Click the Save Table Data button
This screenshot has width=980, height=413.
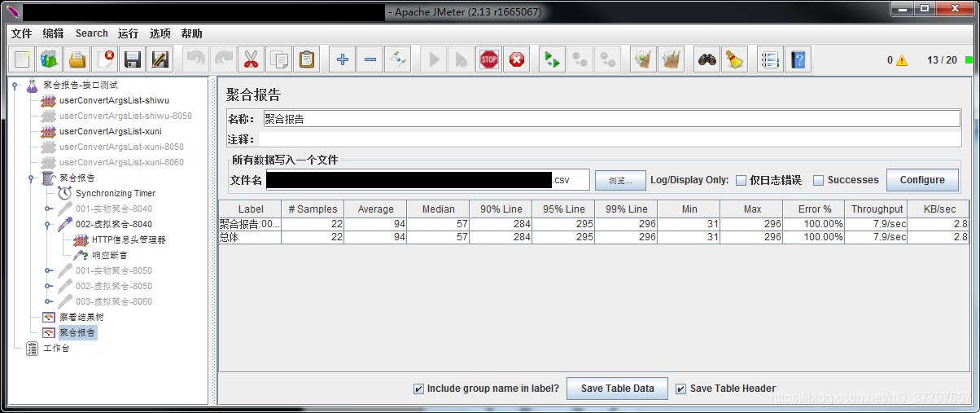click(617, 389)
